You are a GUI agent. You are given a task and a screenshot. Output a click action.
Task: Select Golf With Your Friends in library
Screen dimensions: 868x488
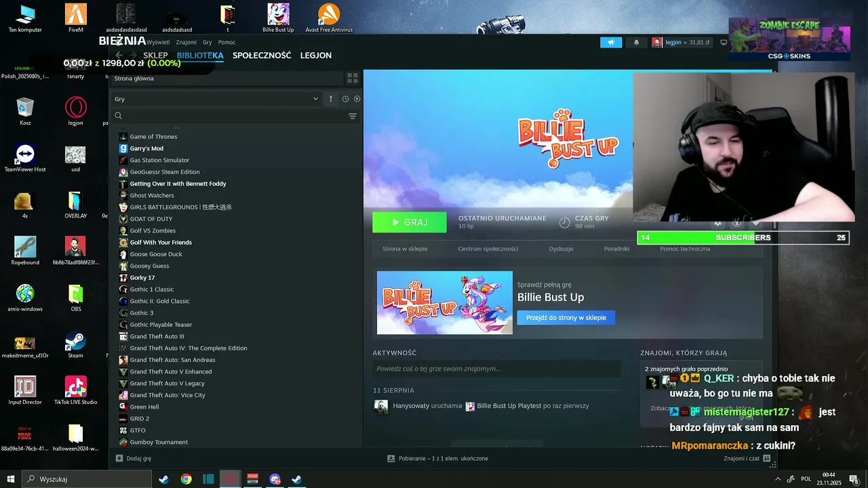click(161, 243)
